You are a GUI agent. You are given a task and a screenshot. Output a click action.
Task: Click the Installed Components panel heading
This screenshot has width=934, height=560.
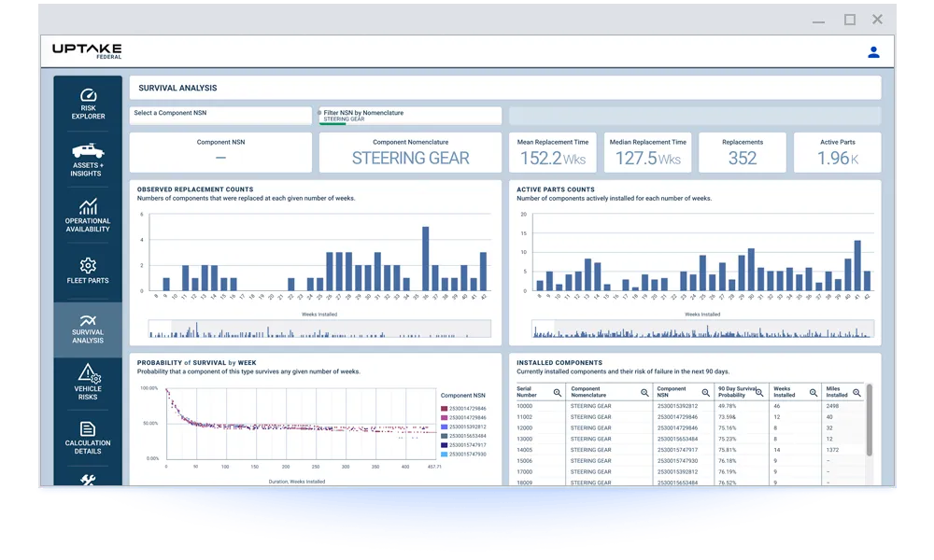(559, 362)
